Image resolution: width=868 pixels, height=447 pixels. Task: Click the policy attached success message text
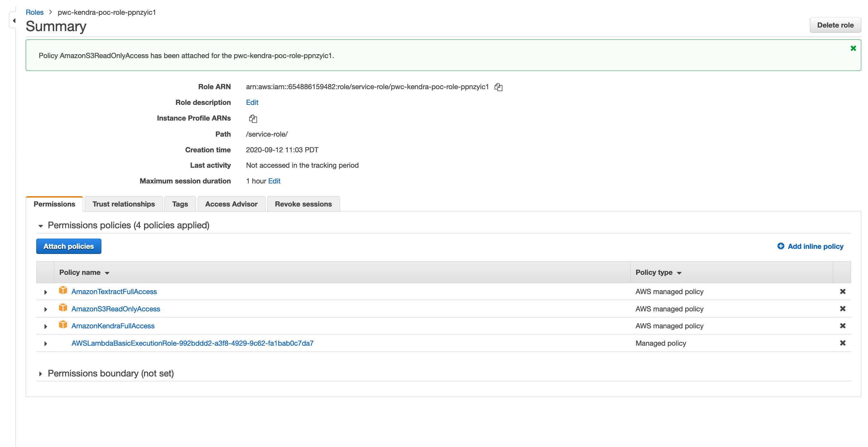coord(186,55)
